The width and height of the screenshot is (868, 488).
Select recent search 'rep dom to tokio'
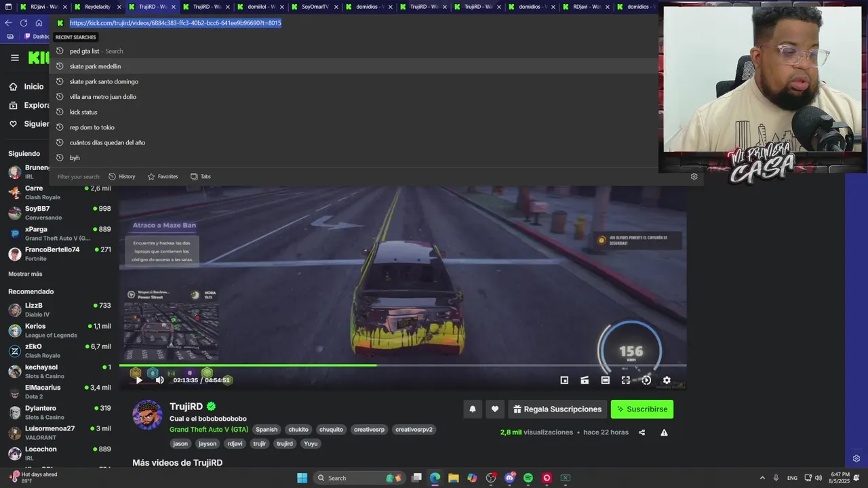pos(354,127)
